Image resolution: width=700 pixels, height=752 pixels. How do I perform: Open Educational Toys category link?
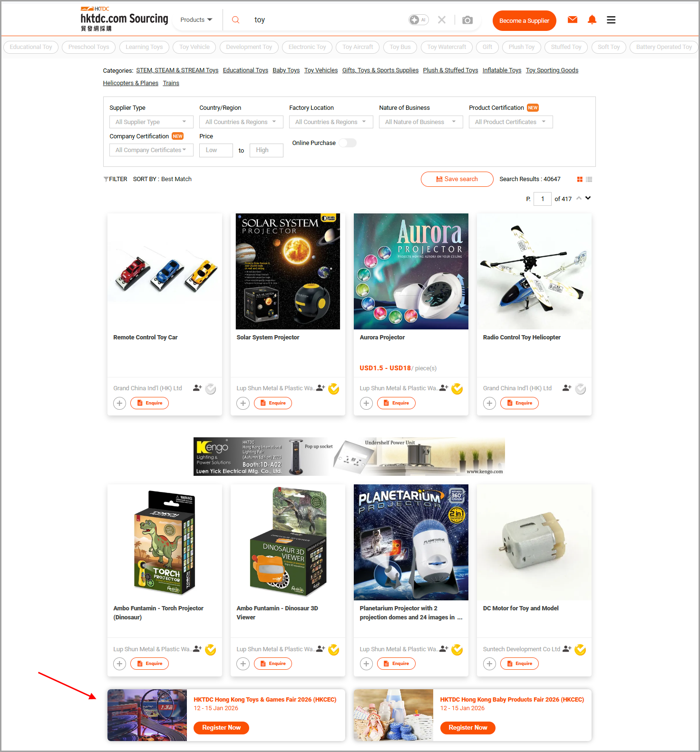(x=245, y=70)
